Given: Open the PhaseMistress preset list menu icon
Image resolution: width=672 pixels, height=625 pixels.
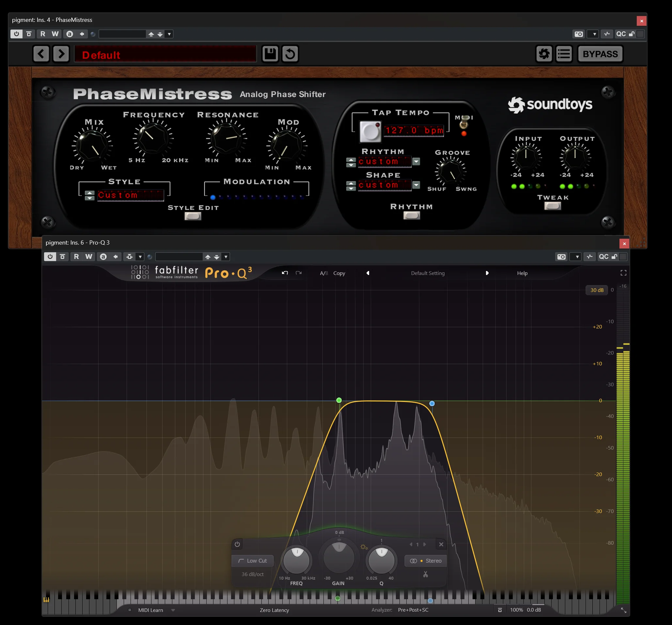Looking at the screenshot, I should pos(564,54).
